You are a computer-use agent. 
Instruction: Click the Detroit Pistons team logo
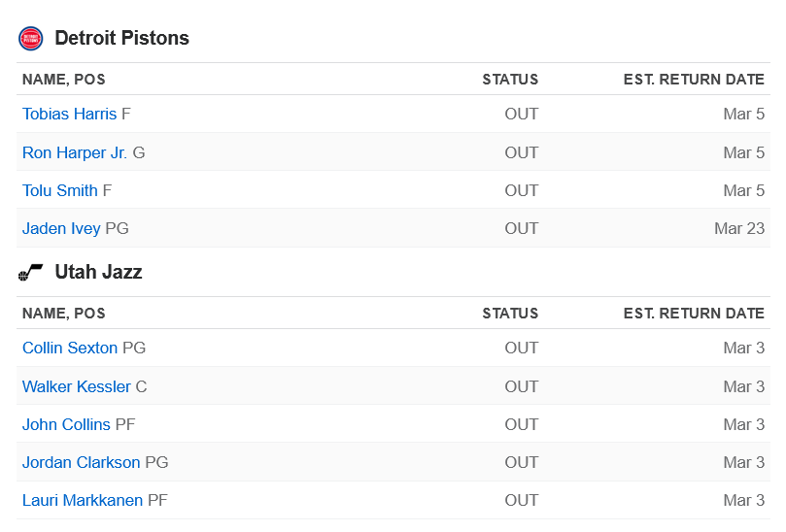(30, 39)
